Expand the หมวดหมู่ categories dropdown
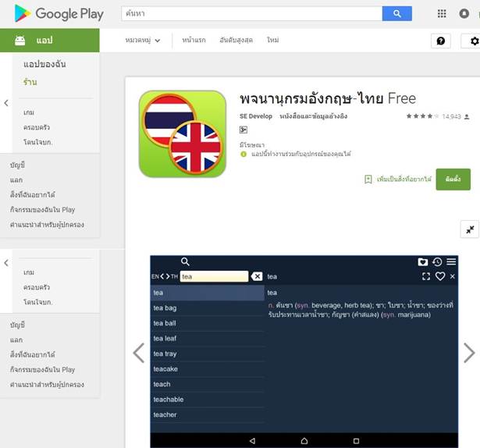The image size is (480, 448). [142, 41]
